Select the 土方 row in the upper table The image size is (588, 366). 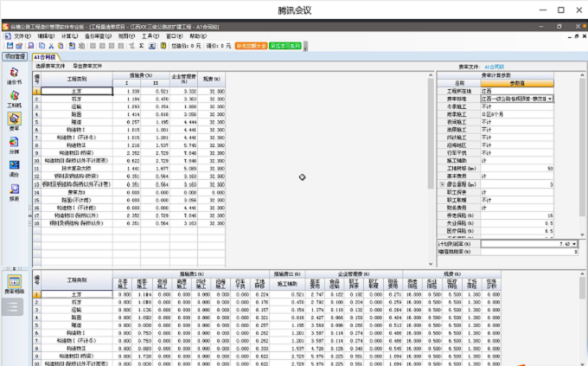pos(76,91)
